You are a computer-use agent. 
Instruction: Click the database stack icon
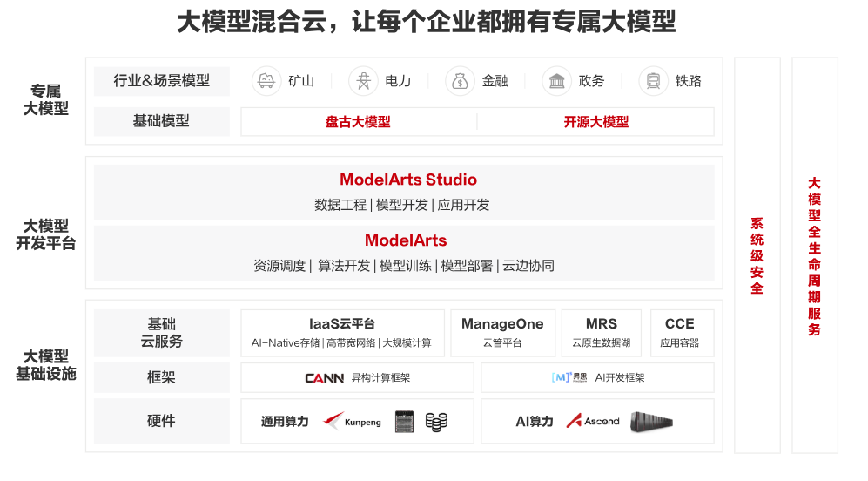click(436, 423)
